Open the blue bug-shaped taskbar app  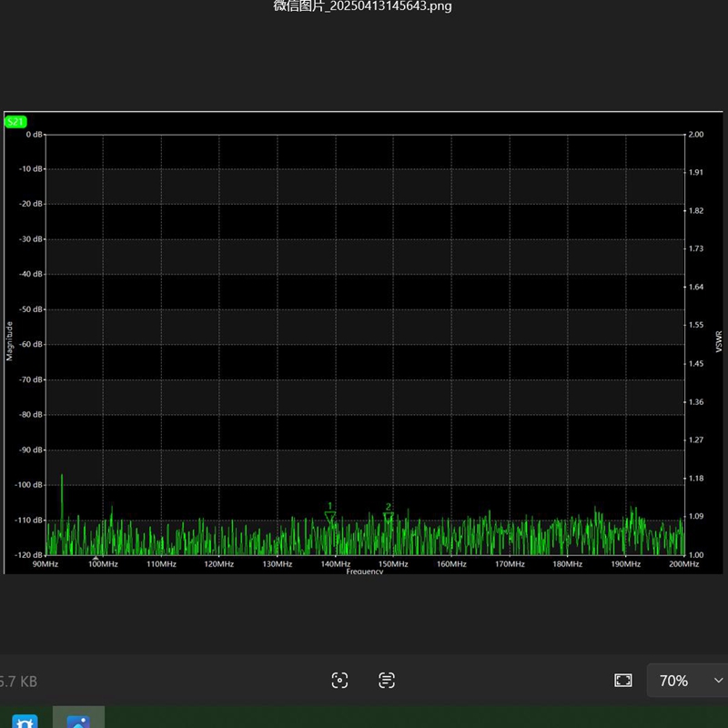tap(25, 721)
